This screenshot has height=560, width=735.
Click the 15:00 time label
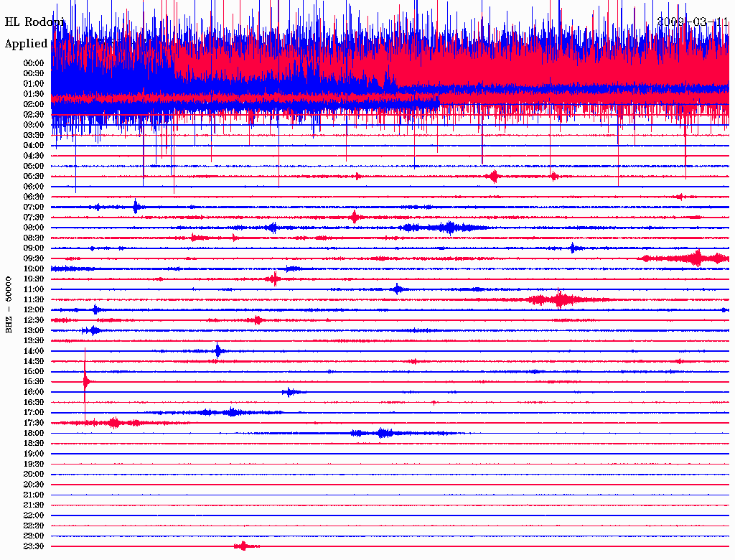33,371
